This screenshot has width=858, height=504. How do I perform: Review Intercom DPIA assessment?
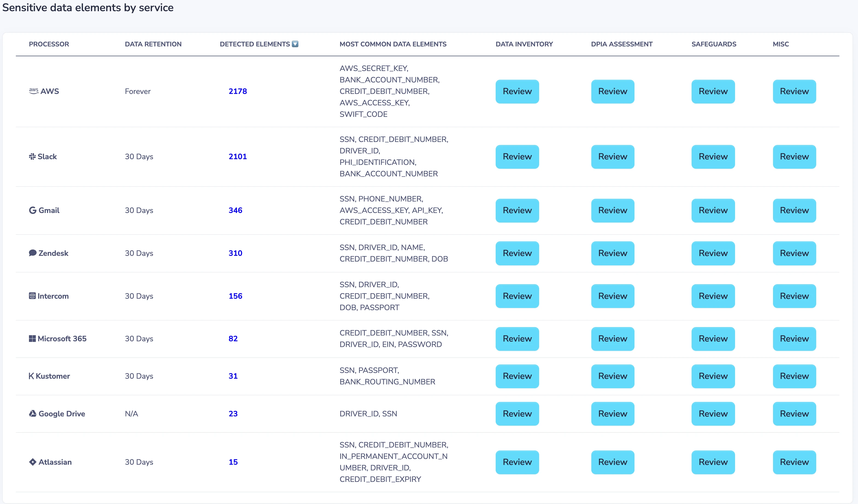[613, 296]
